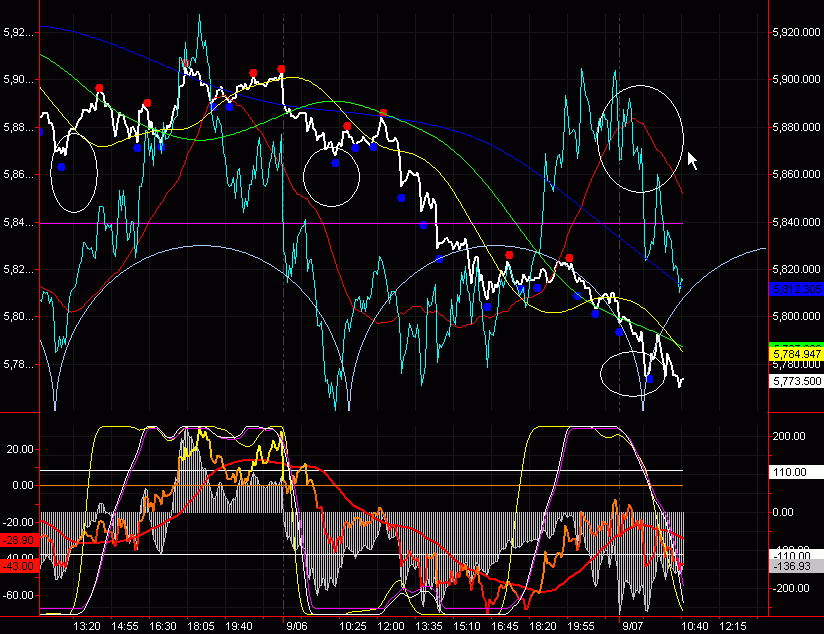
Task: Click the 0.00 label on indicator left axis
Action: pos(23,485)
